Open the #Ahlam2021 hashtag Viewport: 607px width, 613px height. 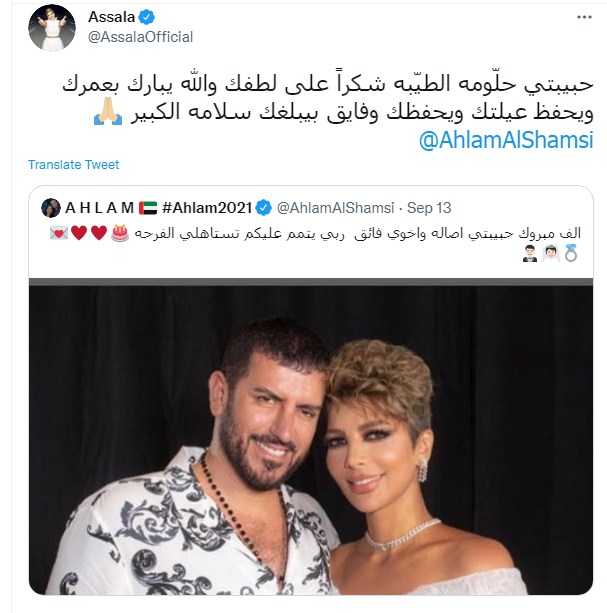[207, 208]
